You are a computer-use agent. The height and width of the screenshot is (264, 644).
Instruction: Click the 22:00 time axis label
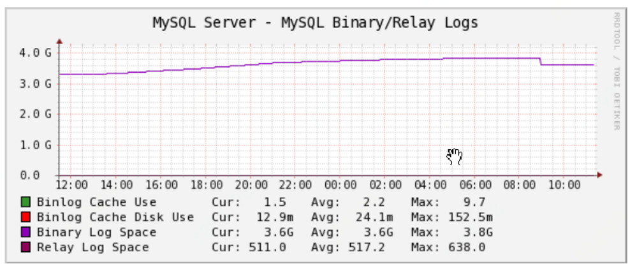(x=296, y=185)
